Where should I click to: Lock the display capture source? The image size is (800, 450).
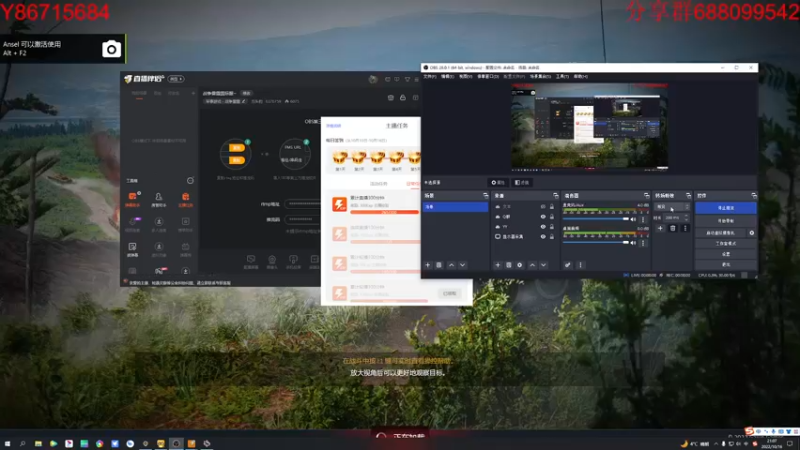click(x=552, y=237)
